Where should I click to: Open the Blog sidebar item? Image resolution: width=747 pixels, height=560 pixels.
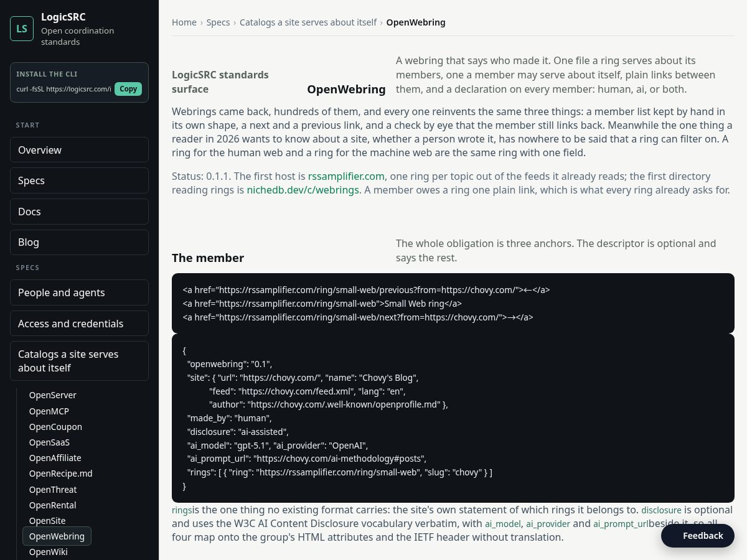point(79,242)
